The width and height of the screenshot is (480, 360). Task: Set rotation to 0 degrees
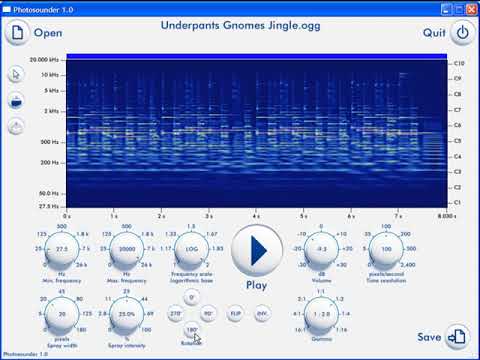coord(192,297)
